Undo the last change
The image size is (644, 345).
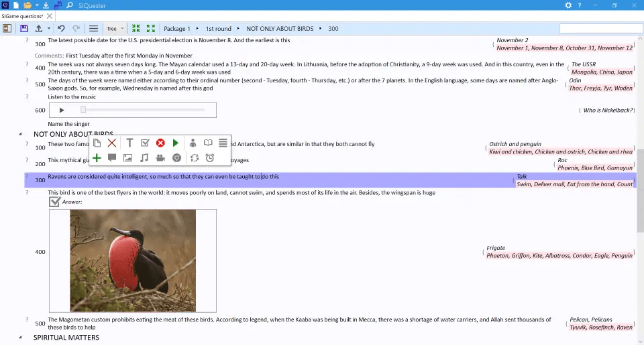coord(61,28)
